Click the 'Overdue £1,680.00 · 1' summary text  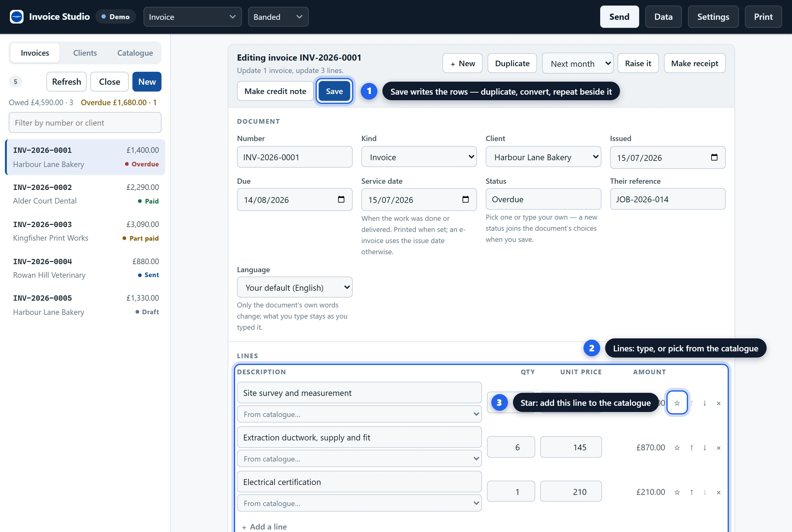coord(118,102)
